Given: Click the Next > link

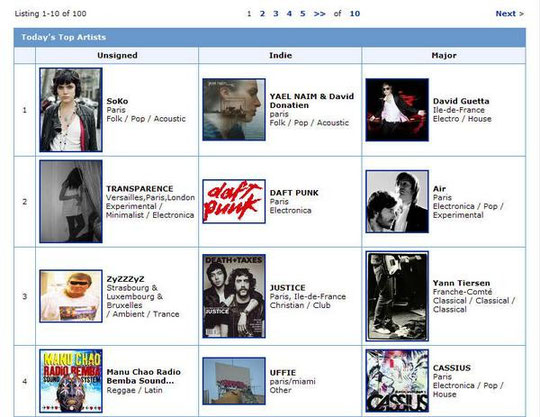Looking at the screenshot, I should [510, 14].
